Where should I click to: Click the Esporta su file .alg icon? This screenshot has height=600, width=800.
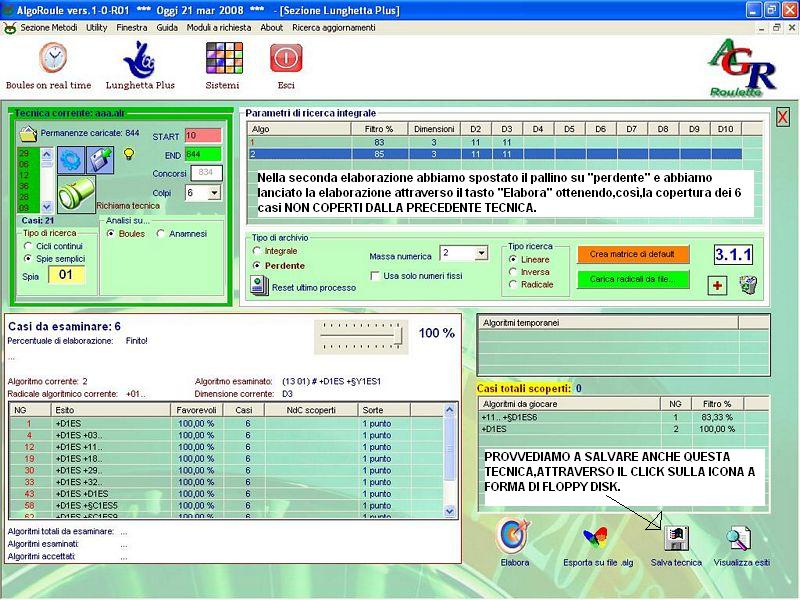click(x=596, y=538)
